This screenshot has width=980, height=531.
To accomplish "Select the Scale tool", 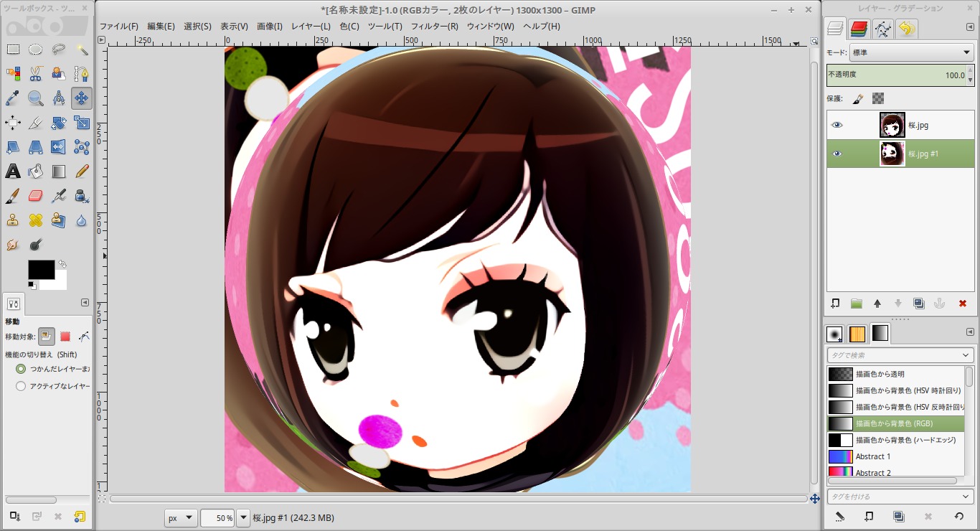I will click(82, 123).
